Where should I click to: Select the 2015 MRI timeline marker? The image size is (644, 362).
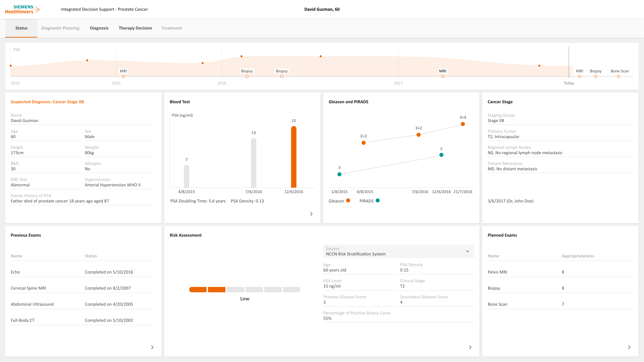[123, 76]
